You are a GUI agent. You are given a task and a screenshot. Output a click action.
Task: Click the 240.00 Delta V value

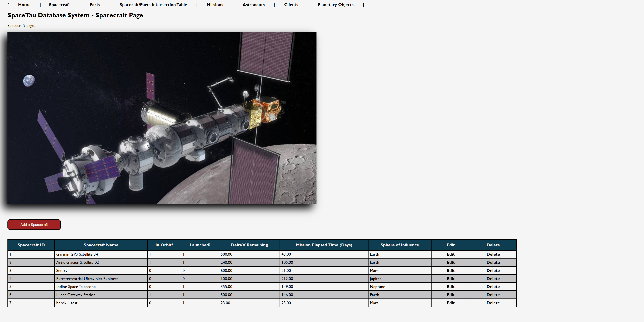coord(249,262)
